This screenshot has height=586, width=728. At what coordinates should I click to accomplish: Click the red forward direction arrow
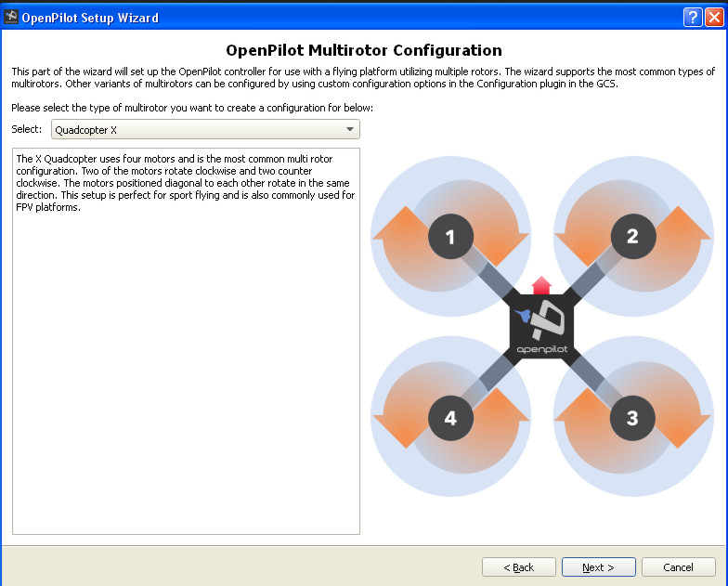click(x=541, y=285)
